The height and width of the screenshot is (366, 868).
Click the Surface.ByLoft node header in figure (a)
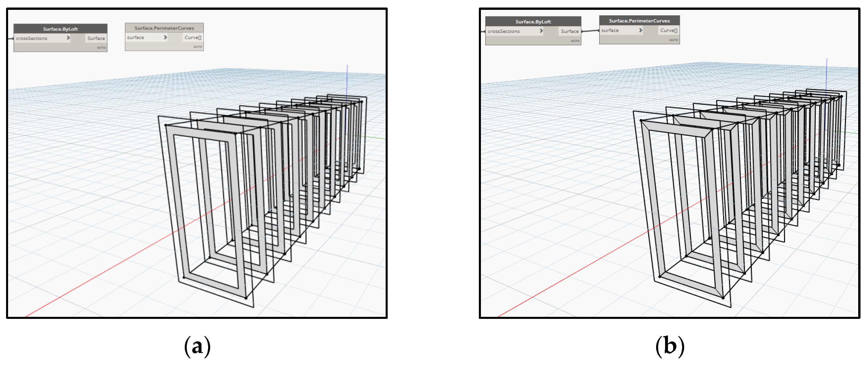(x=60, y=29)
